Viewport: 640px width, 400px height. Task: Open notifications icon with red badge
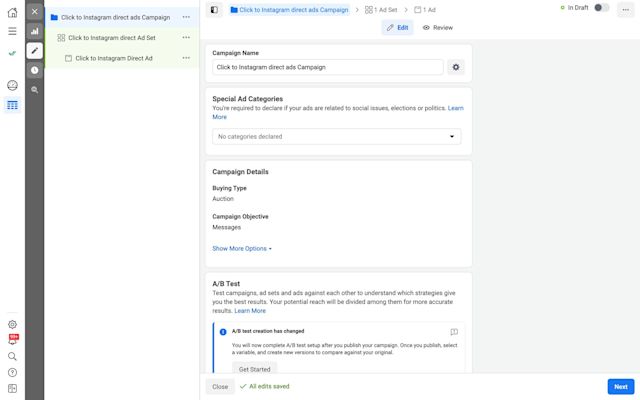(x=13, y=340)
